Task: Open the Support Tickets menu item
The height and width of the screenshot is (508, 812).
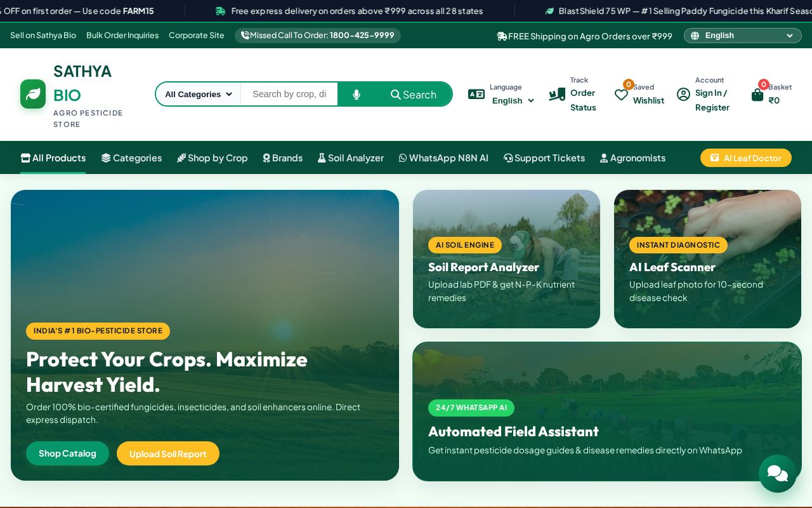Action: point(544,157)
